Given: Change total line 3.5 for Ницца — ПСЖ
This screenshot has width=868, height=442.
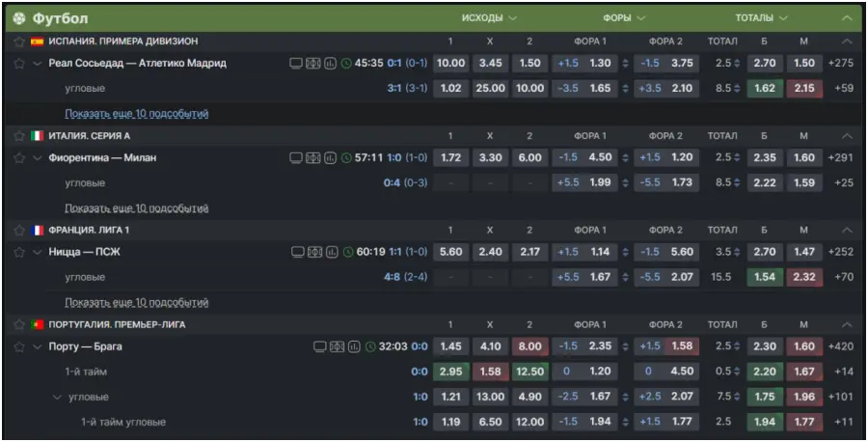Looking at the screenshot, I should (x=737, y=252).
